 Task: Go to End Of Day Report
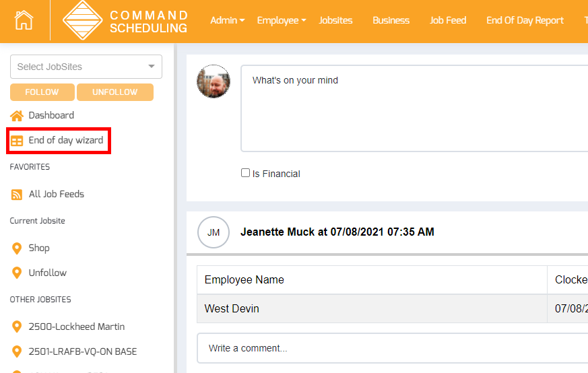(x=525, y=20)
